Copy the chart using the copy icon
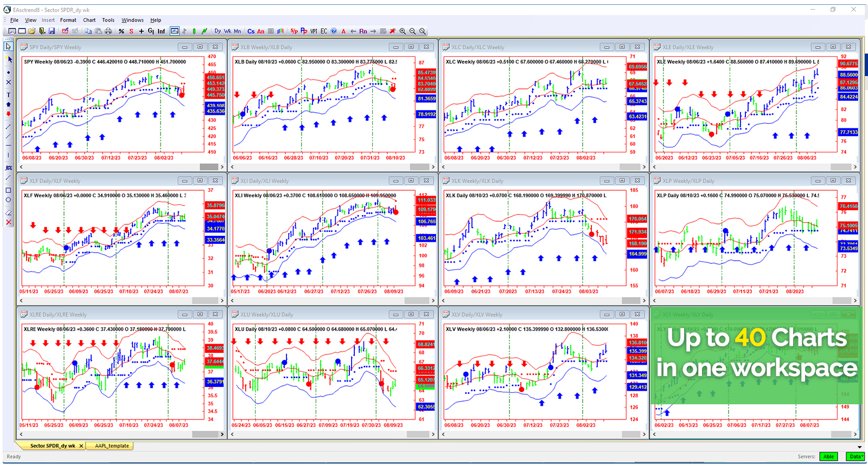The image size is (868, 465). click(88, 31)
